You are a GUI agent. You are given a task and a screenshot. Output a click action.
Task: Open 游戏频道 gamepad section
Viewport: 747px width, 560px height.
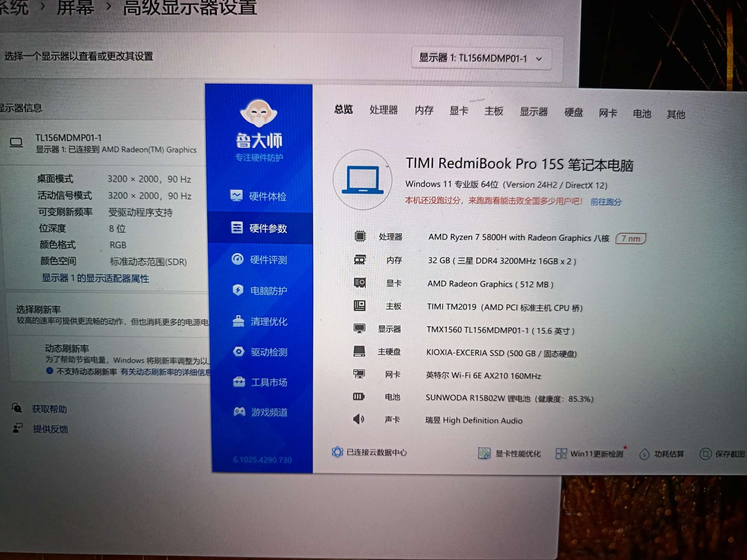point(261,412)
